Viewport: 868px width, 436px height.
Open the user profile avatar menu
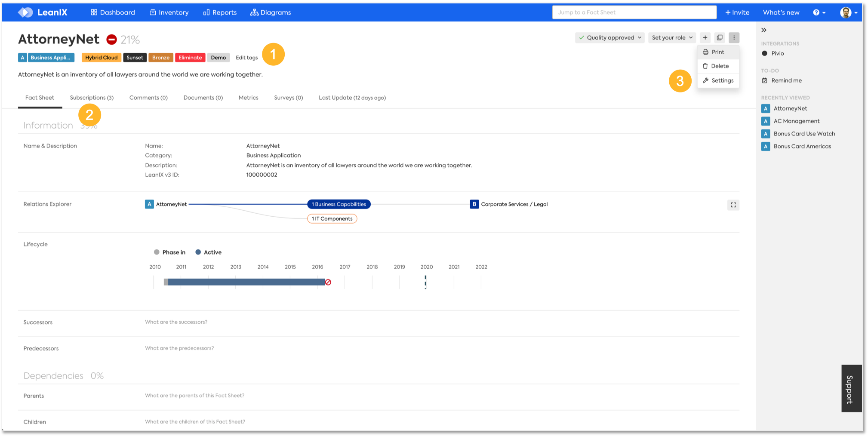point(849,12)
